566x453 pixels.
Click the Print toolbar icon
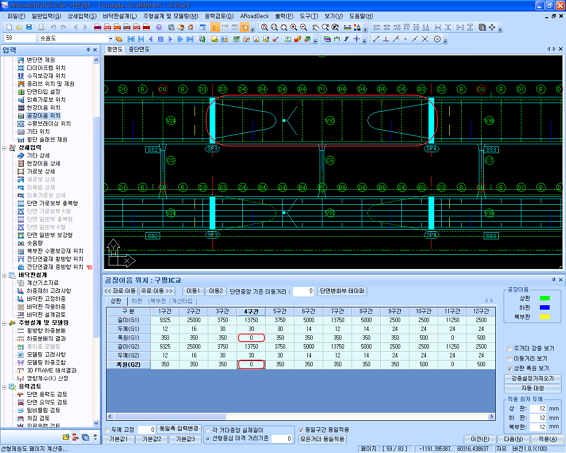[x=42, y=27]
